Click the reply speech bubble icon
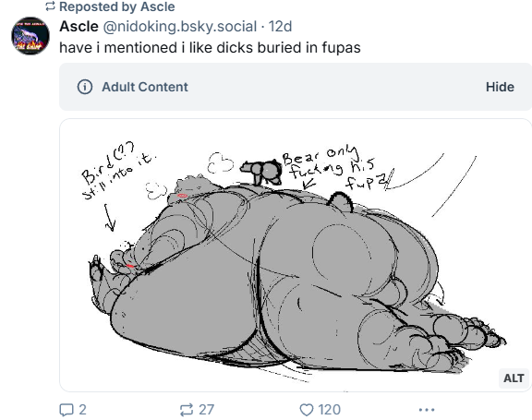The width and height of the screenshot is (532, 420). coord(66,410)
